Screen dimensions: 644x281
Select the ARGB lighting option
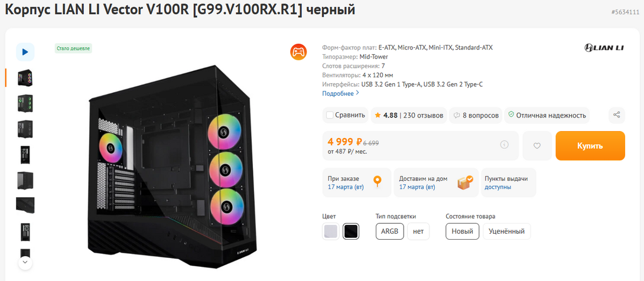389,231
